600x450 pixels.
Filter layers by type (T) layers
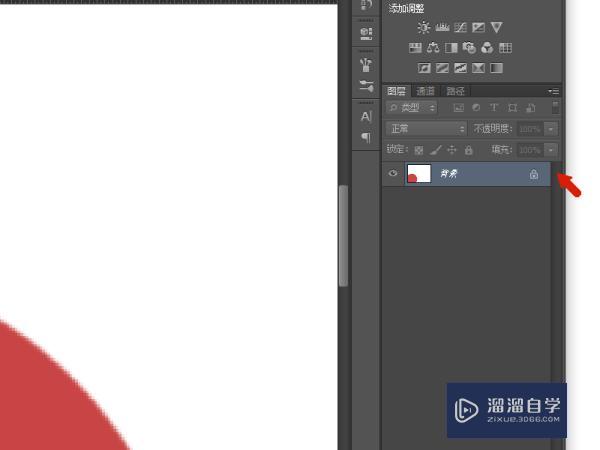(494, 108)
